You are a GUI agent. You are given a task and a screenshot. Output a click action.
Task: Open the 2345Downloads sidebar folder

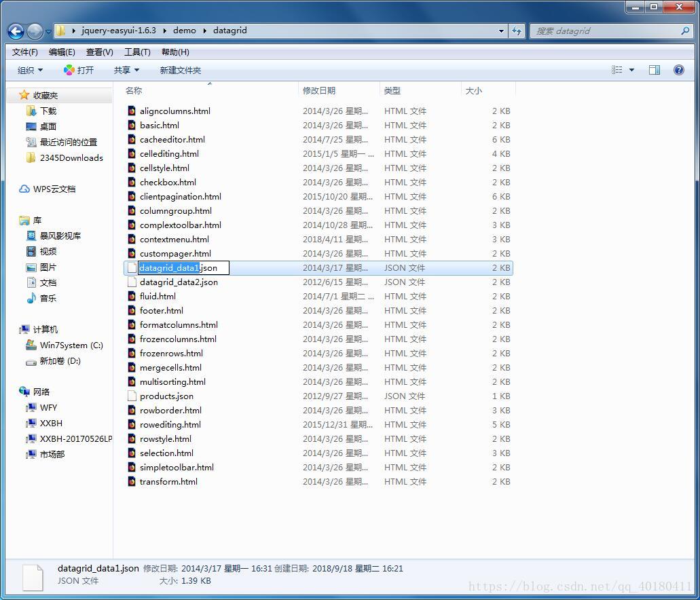pyautogui.click(x=71, y=158)
